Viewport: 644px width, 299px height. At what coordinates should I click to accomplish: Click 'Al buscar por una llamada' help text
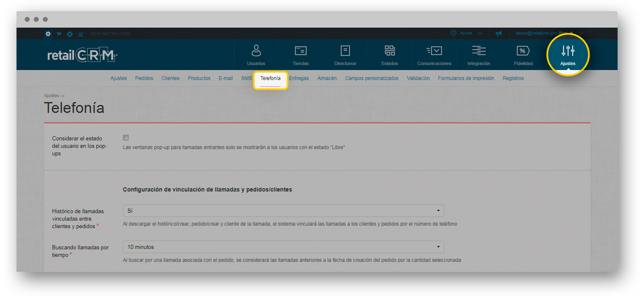pos(292,260)
